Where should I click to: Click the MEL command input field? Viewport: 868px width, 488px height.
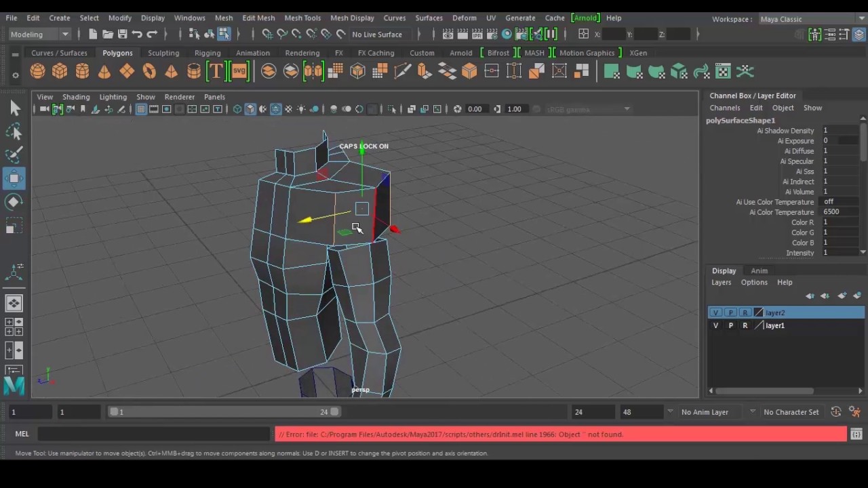(x=155, y=434)
